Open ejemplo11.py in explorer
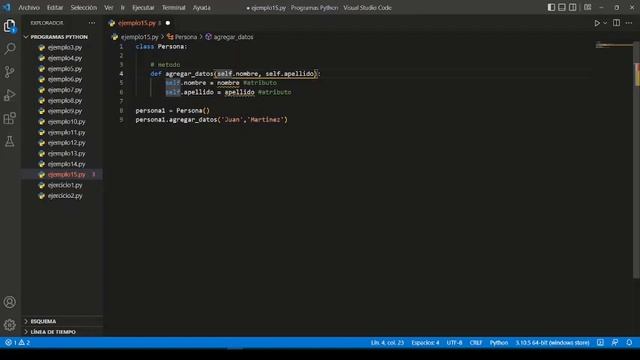This screenshot has width=640, height=360. pos(67,132)
